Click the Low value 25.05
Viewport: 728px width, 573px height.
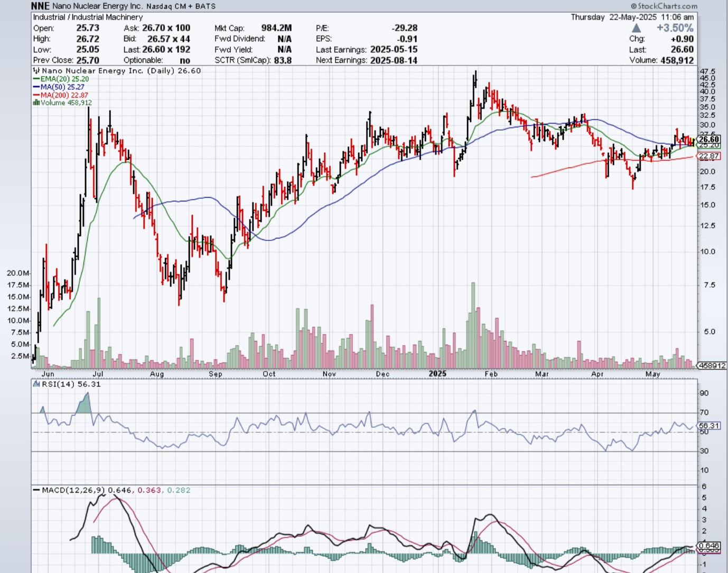pyautogui.click(x=88, y=49)
